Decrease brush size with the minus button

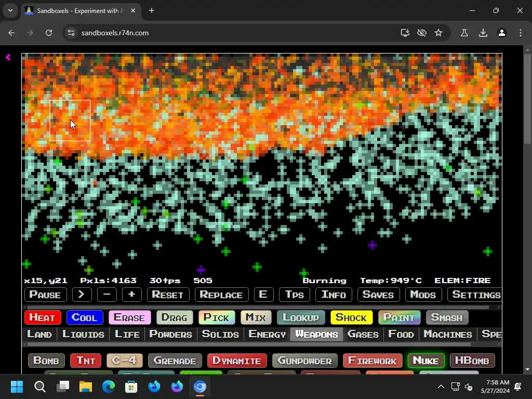coord(107,295)
